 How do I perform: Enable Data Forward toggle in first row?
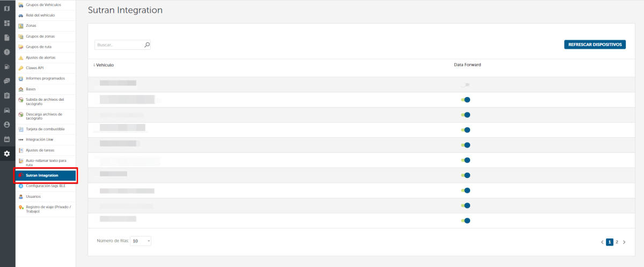(x=465, y=85)
